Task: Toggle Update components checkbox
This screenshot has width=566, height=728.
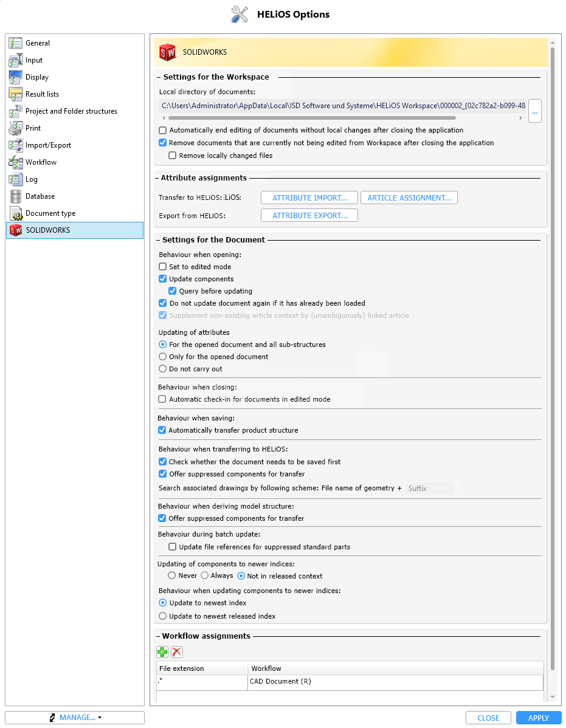Action: click(x=162, y=278)
